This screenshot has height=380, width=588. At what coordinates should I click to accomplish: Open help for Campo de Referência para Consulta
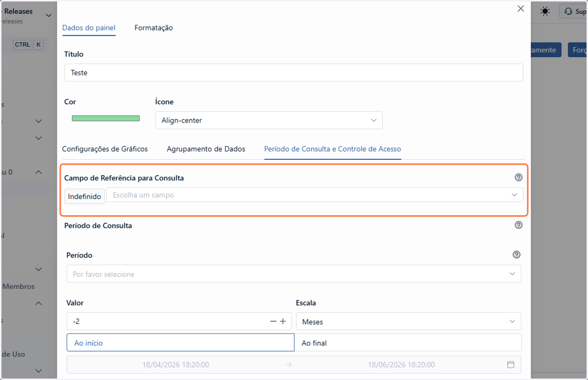tap(518, 177)
